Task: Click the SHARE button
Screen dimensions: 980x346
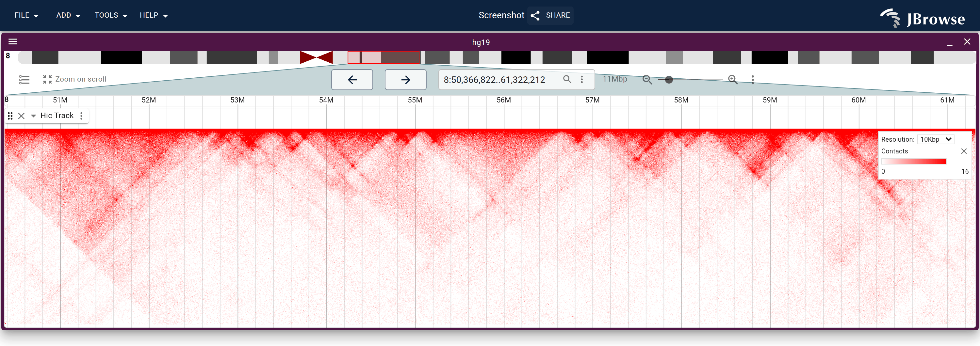Action: 550,15
